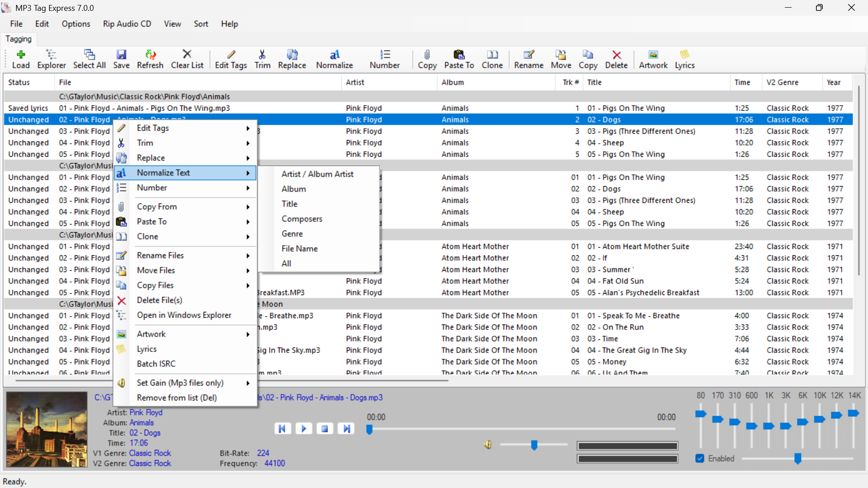The image size is (868, 488).
Task: Click the Normalize toolbar icon
Action: click(x=335, y=59)
